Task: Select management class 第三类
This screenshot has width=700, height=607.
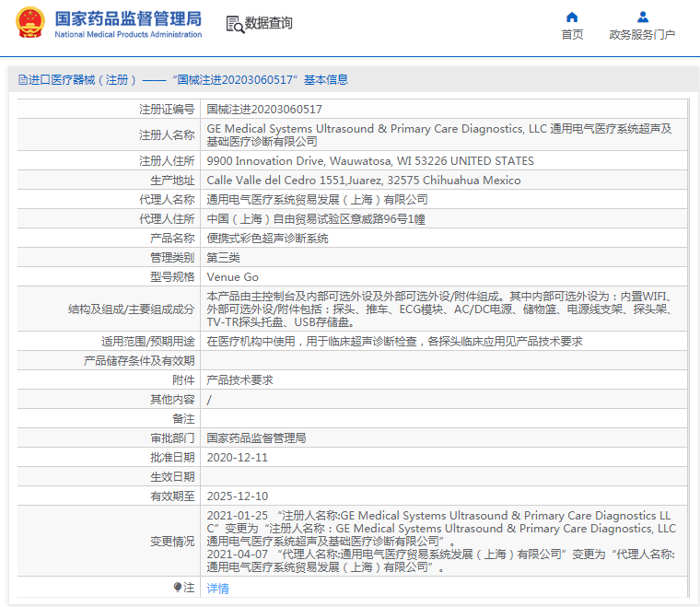Action: point(223,258)
